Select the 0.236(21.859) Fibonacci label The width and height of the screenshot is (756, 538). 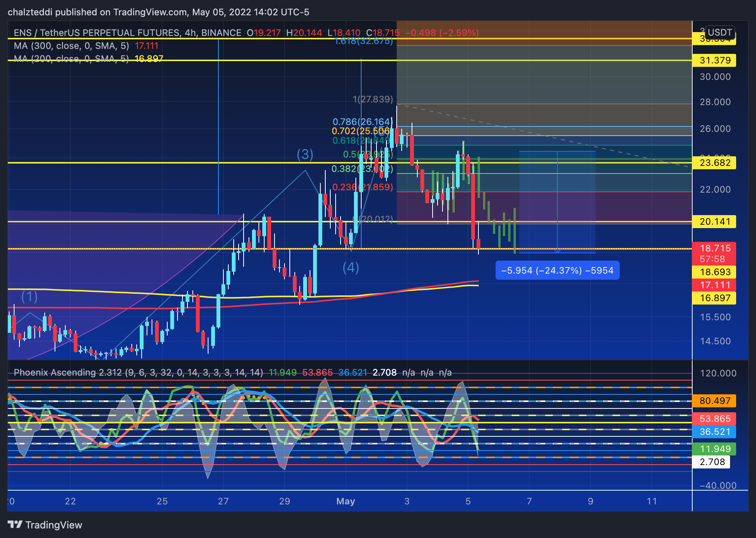(363, 187)
